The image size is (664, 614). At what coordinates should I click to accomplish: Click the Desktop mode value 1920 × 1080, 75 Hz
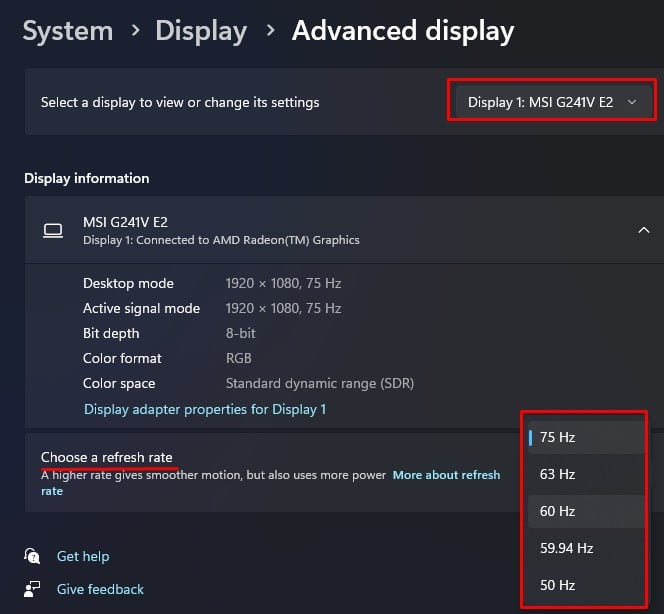click(283, 283)
